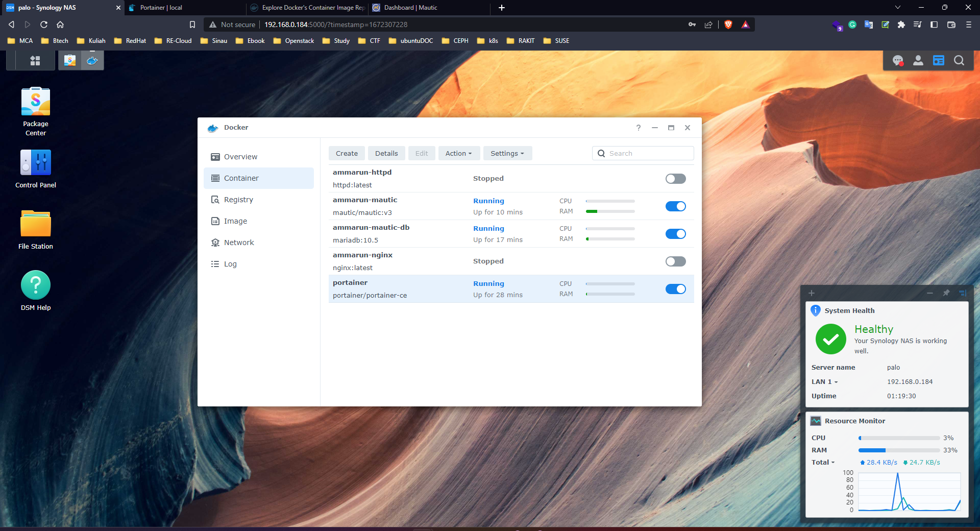This screenshot has width=980, height=531.
Task: Open Network in Docker sidebar
Action: coord(259,243)
